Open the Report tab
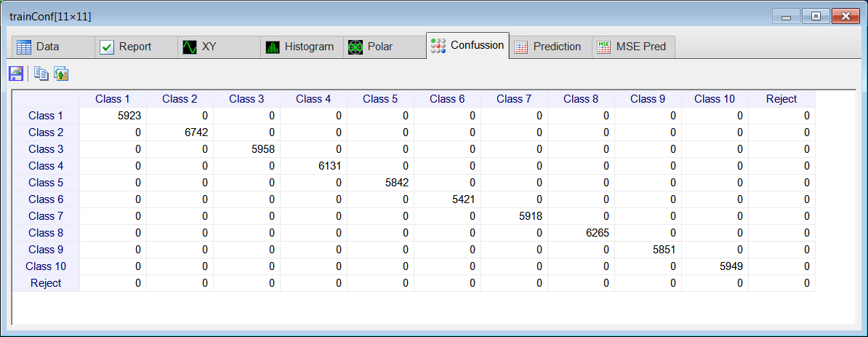The height and width of the screenshot is (337, 868). 136,47
